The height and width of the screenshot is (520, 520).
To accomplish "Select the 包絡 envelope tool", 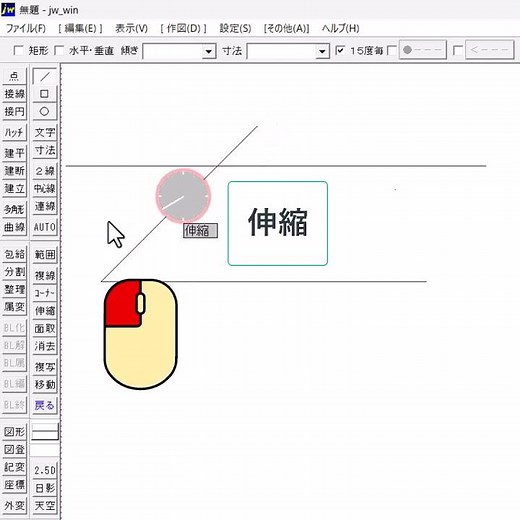I will pos(14,254).
